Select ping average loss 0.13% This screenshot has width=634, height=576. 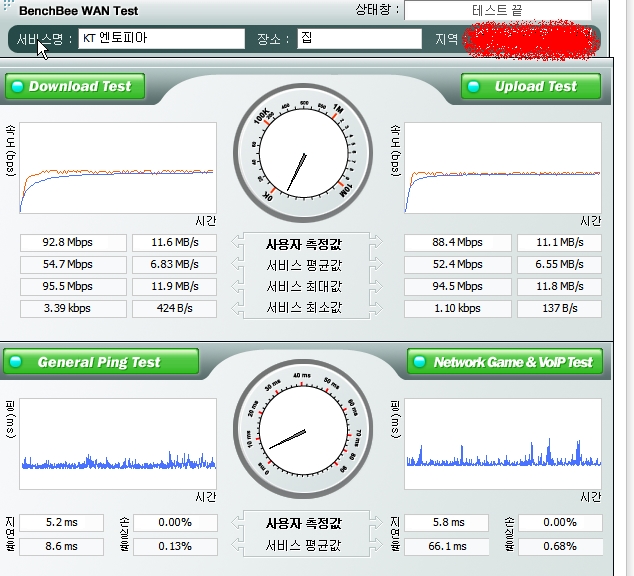(175, 546)
